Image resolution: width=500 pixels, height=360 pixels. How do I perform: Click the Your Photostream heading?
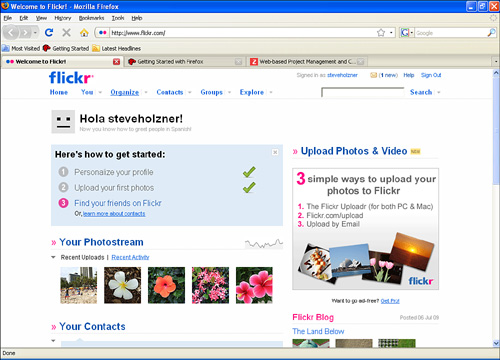101,242
